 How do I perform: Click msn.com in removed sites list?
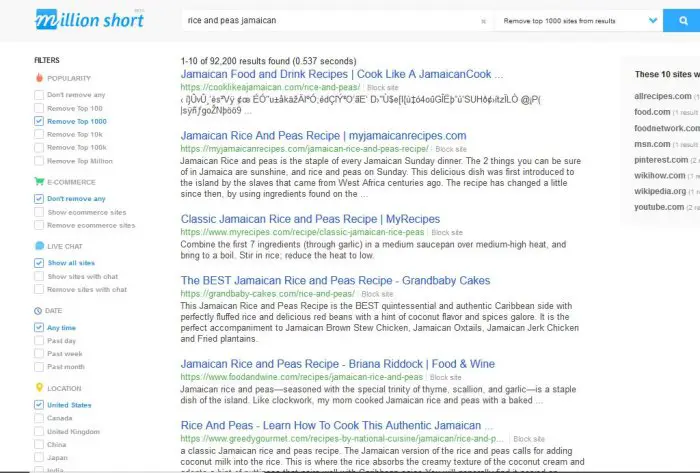click(652, 144)
